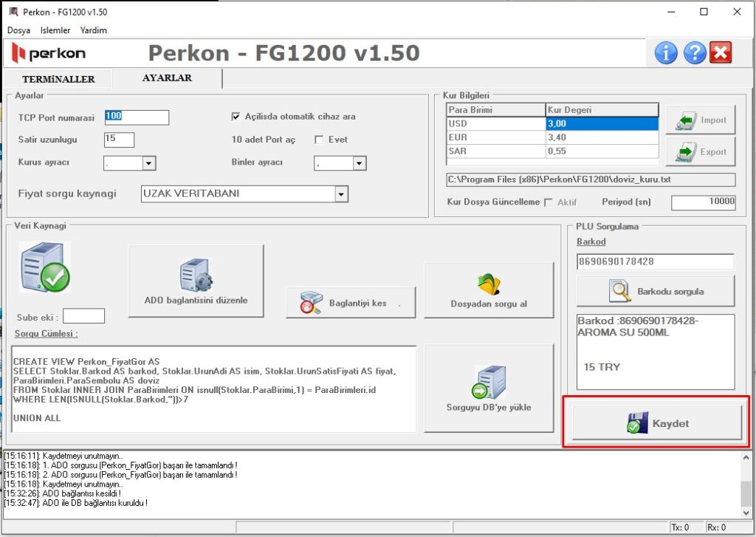Click UNION ALL line in query
756x537 pixels.
(x=37, y=418)
